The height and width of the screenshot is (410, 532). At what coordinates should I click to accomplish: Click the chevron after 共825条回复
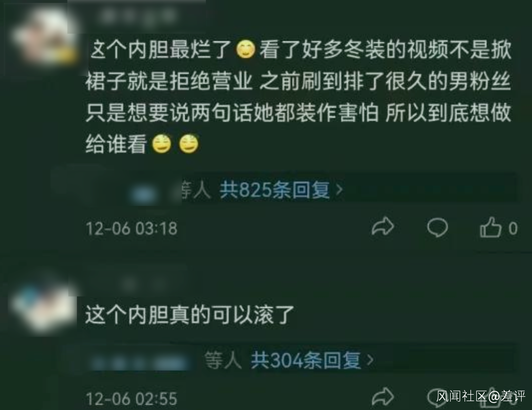pyautogui.click(x=339, y=190)
